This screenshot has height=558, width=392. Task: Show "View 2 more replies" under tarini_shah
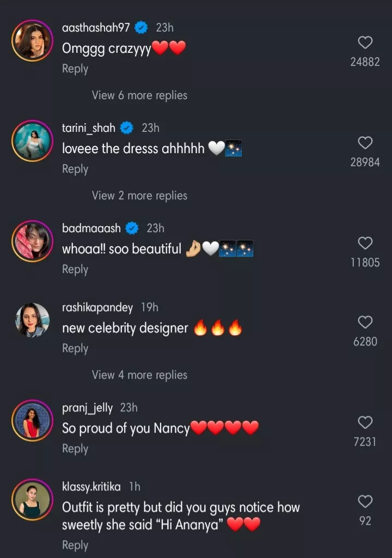139,196
